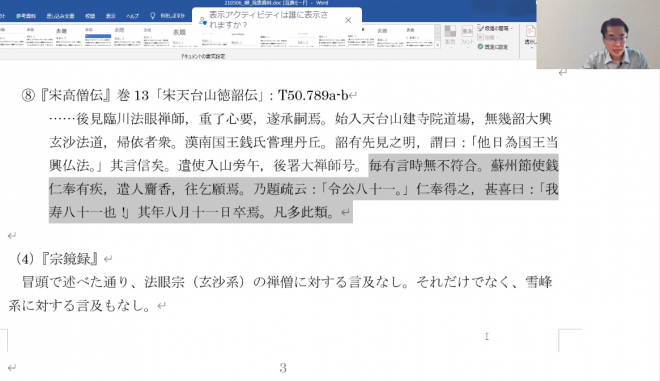Click in the line starting 玄沙法道
Screen dimensions: 660x381
point(303,142)
